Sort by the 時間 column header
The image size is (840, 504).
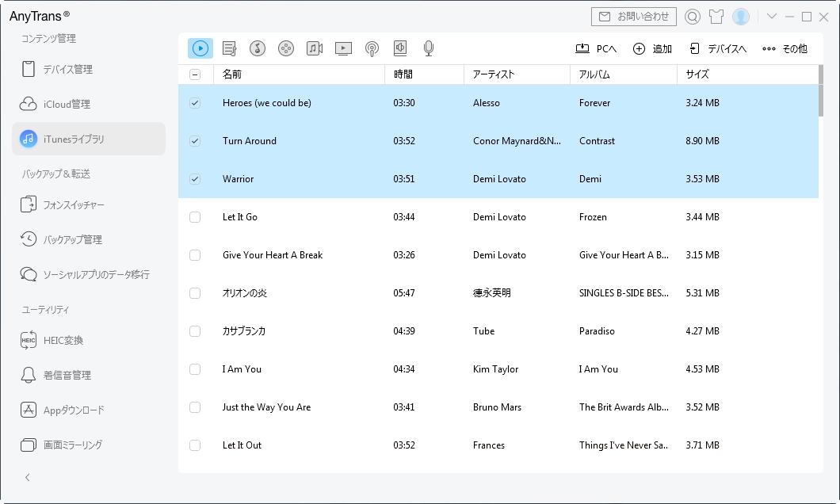(424, 74)
